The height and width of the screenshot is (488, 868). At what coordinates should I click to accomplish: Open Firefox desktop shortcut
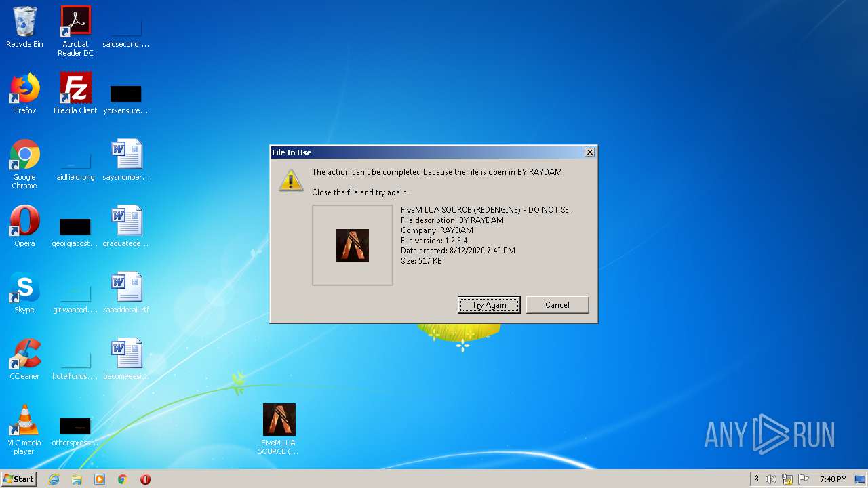coord(24,94)
